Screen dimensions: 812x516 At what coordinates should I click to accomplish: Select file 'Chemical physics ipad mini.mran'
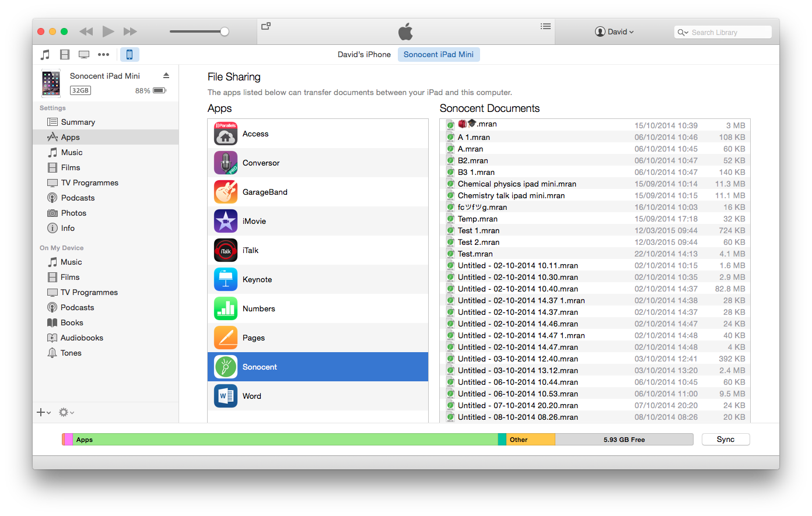[x=595, y=184]
